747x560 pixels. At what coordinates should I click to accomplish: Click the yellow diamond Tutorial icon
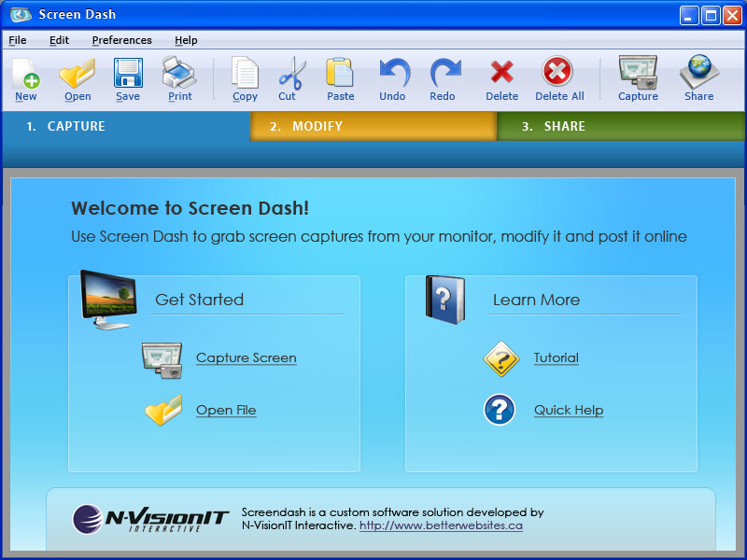(500, 358)
